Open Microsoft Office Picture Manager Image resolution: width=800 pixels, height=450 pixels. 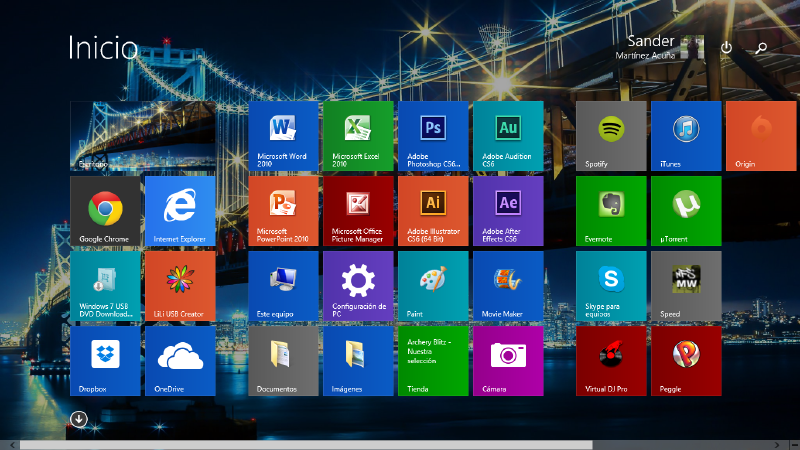(358, 211)
